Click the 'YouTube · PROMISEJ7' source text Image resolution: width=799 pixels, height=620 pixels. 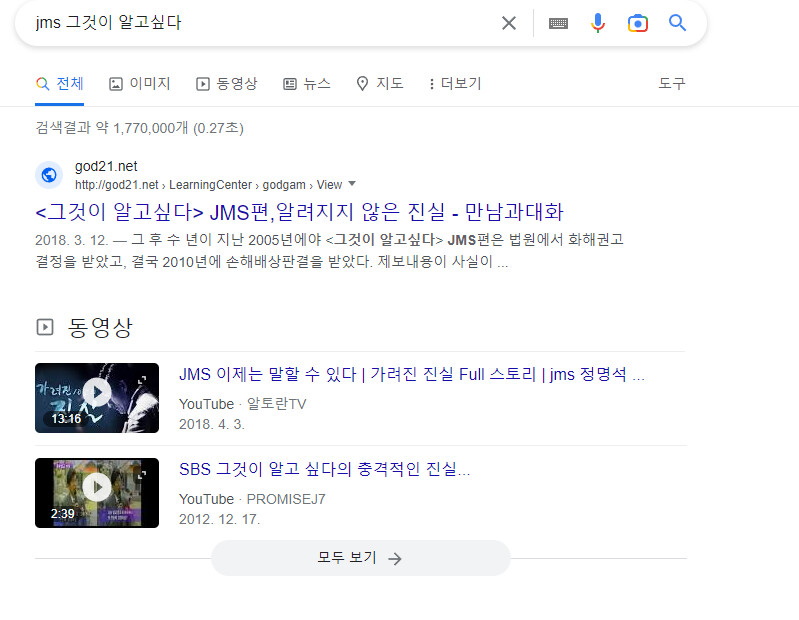click(x=252, y=499)
